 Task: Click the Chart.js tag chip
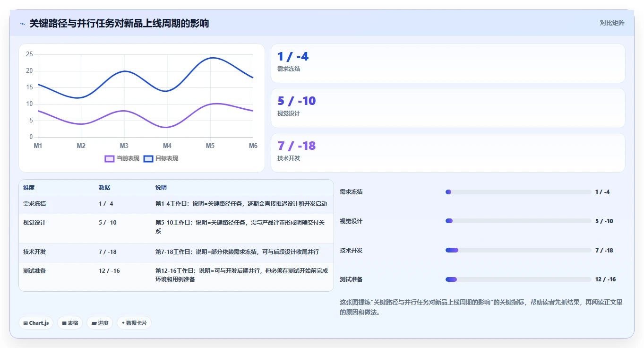pos(36,323)
